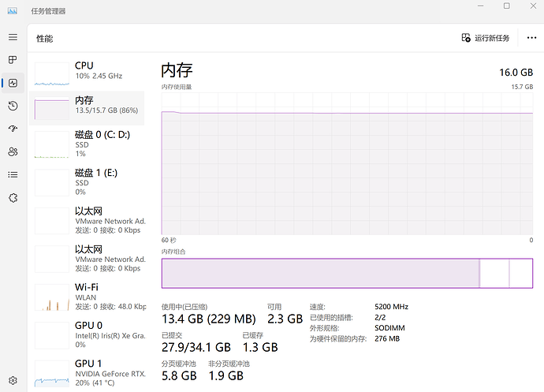Open the hamburger navigation menu
This screenshot has height=392, width=544.
tap(13, 37)
